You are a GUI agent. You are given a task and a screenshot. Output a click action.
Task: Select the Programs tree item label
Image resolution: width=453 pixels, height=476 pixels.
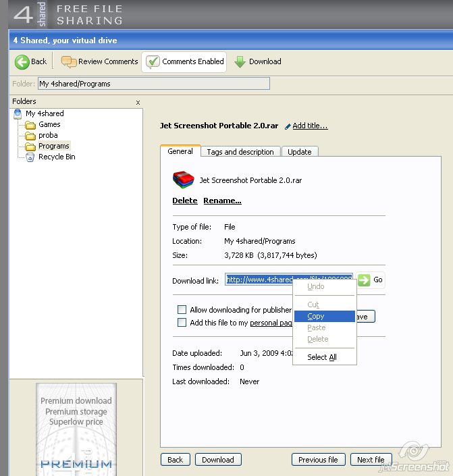[54, 146]
